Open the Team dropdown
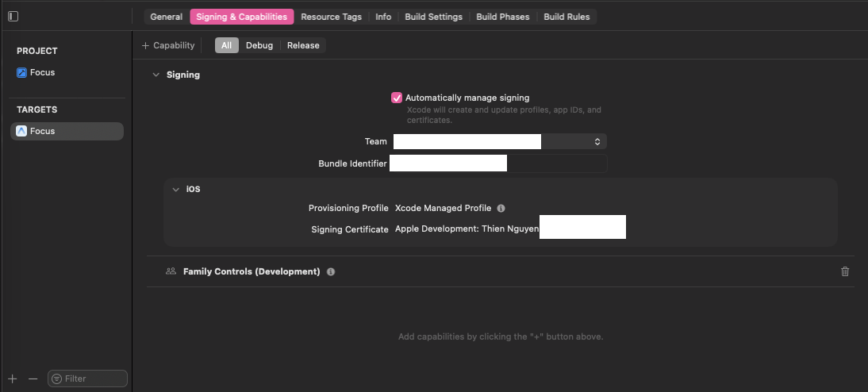The height and width of the screenshot is (392, 868). pos(500,142)
